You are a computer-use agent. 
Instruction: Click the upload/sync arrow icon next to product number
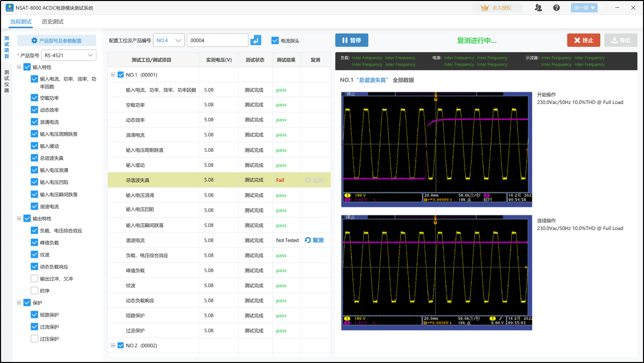pyautogui.click(x=256, y=40)
